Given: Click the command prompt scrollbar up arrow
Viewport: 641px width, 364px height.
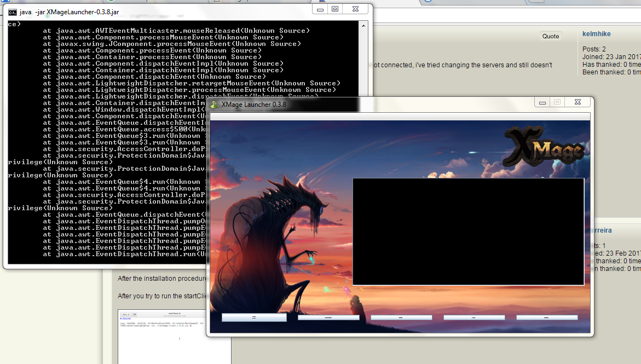Looking at the screenshot, I should point(363,25).
